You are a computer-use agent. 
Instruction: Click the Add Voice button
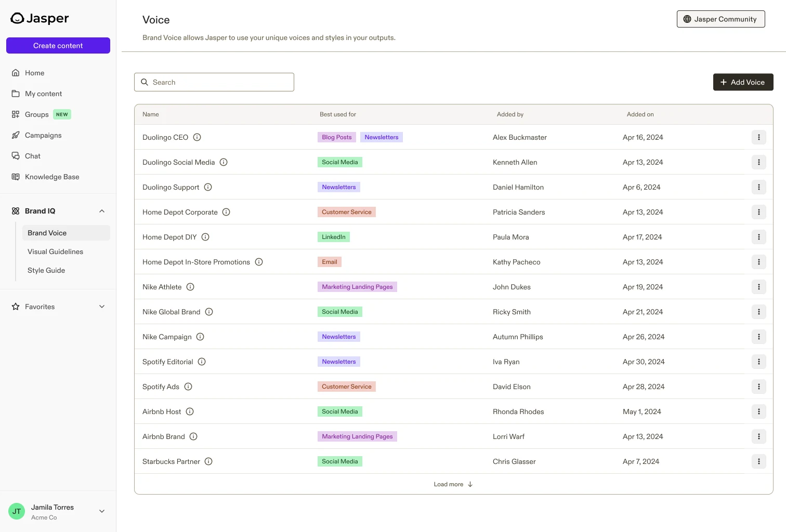tap(743, 82)
